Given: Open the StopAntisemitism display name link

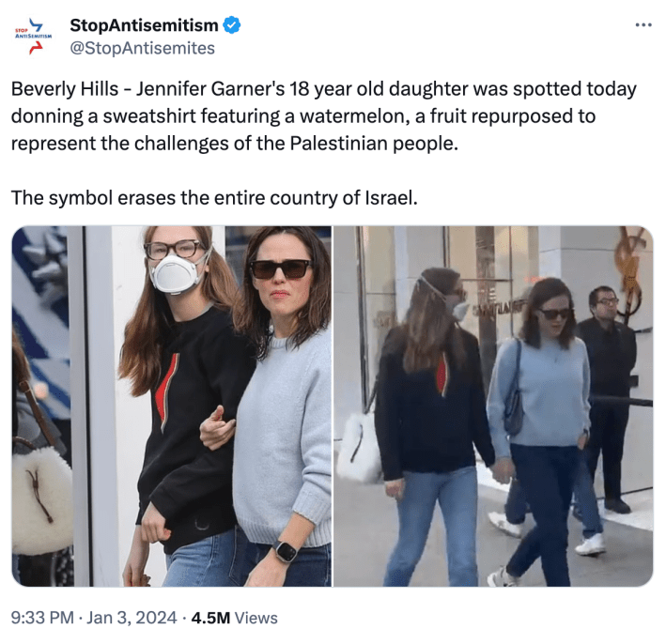Looking at the screenshot, I should click(x=144, y=25).
